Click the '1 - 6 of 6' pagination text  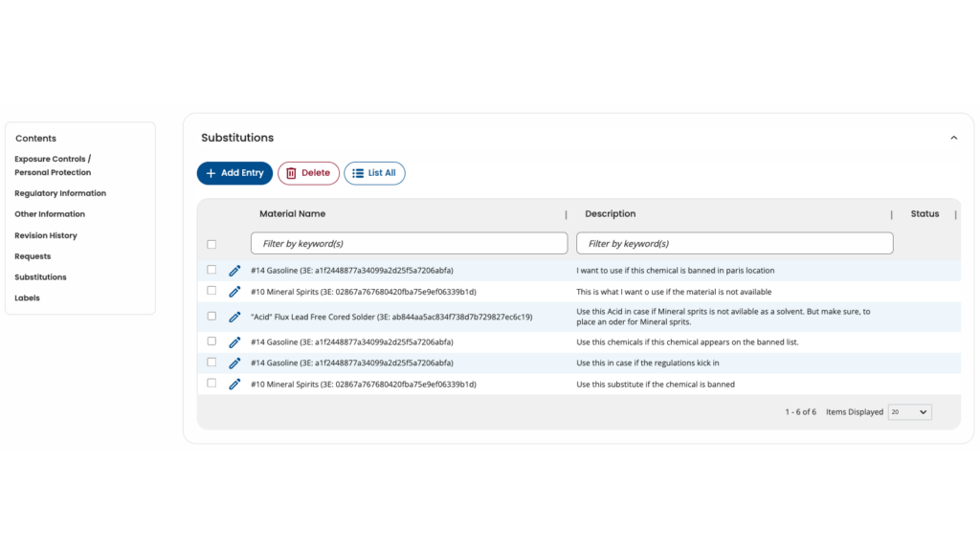pos(801,412)
